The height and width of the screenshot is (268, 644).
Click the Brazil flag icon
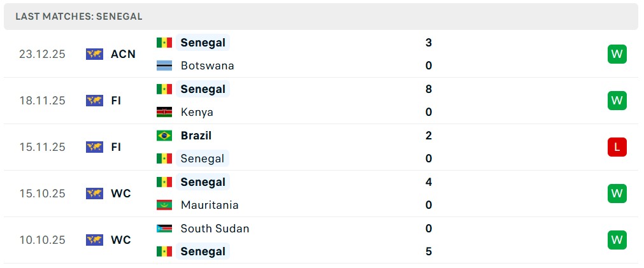[x=164, y=136]
